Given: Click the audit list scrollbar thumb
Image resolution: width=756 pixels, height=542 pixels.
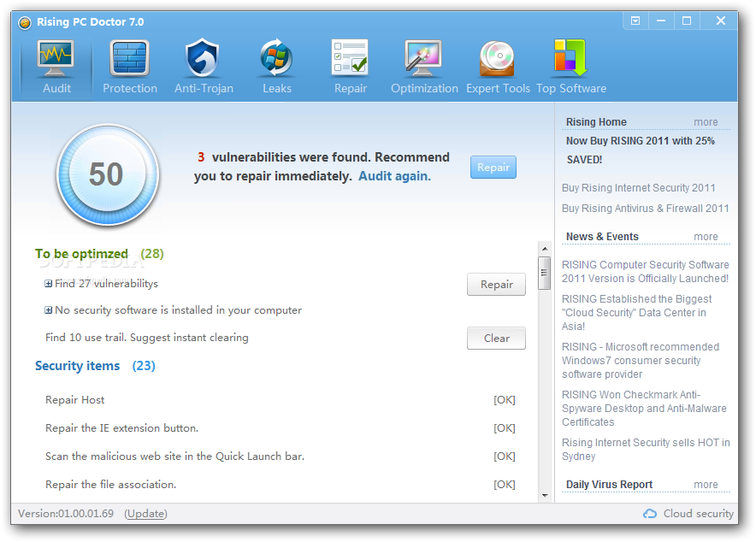Looking at the screenshot, I should click(545, 273).
